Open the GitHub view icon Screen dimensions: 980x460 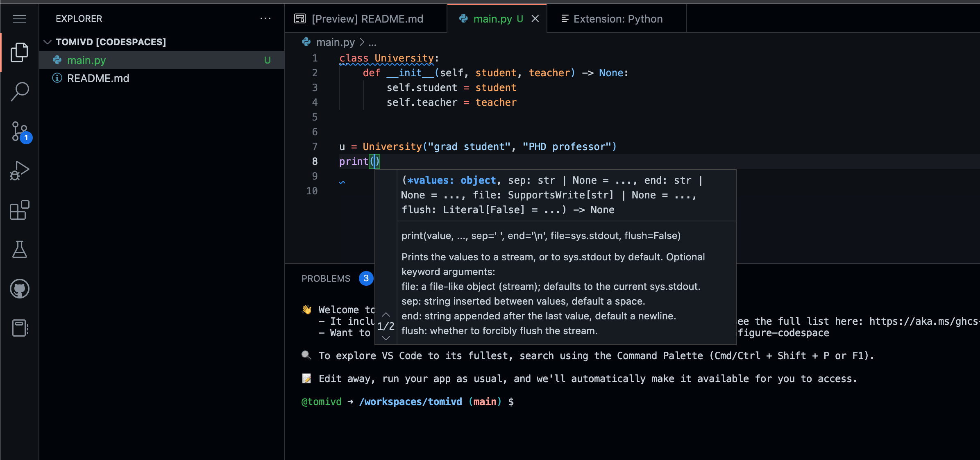coord(19,288)
